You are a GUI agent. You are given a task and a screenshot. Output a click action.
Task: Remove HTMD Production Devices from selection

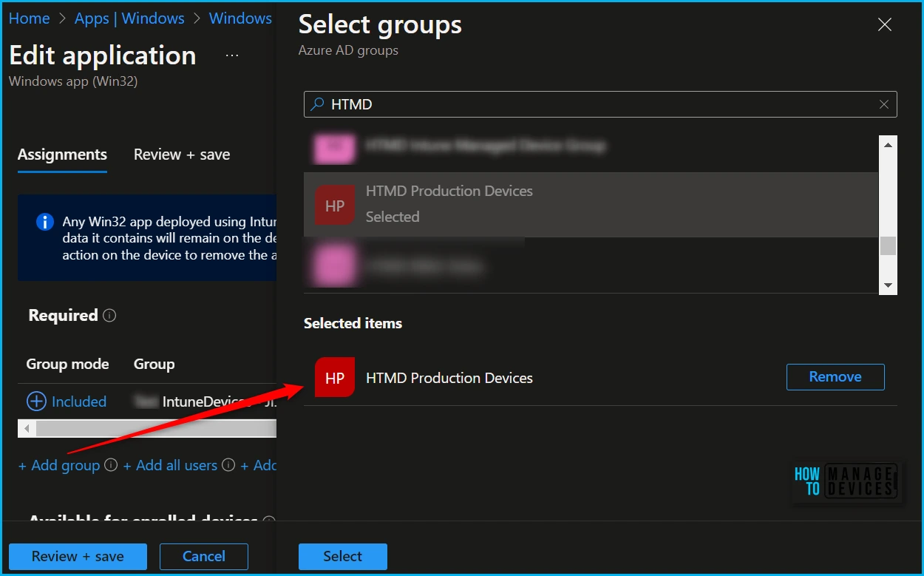[x=835, y=377]
